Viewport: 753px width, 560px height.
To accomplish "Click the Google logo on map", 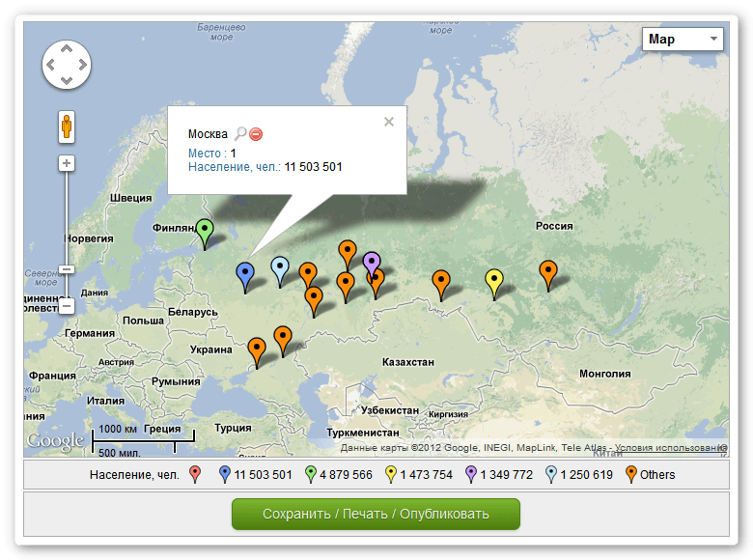I will (x=55, y=441).
